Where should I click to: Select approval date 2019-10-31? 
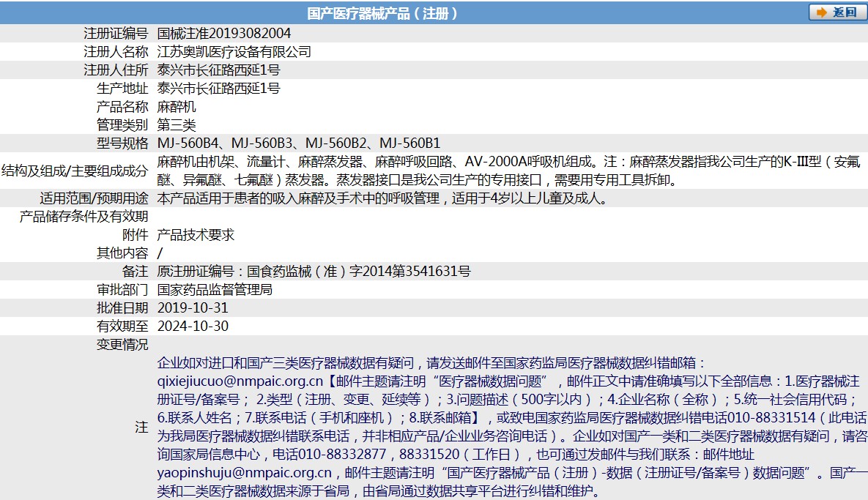(193, 307)
